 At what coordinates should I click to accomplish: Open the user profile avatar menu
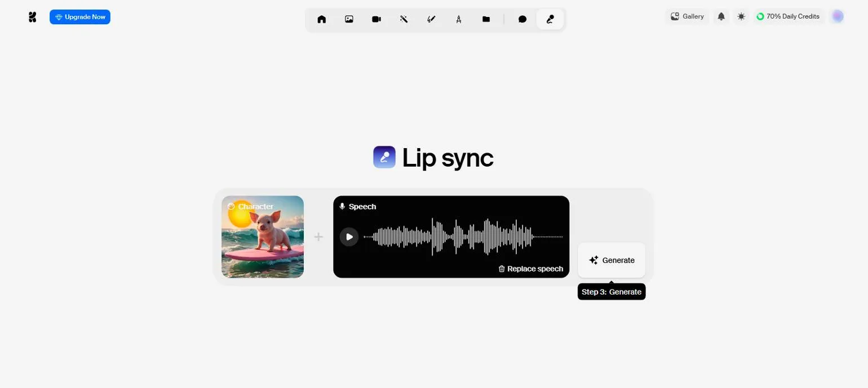pyautogui.click(x=838, y=16)
